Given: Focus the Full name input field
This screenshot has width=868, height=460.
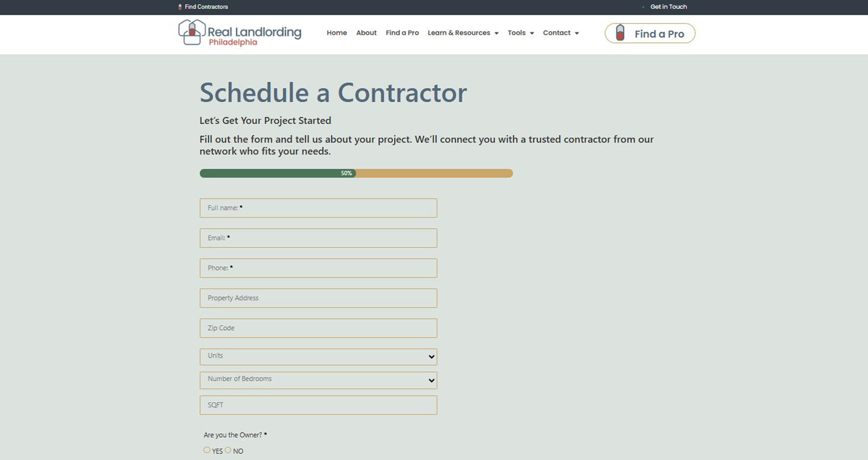Looking at the screenshot, I should 318,208.
